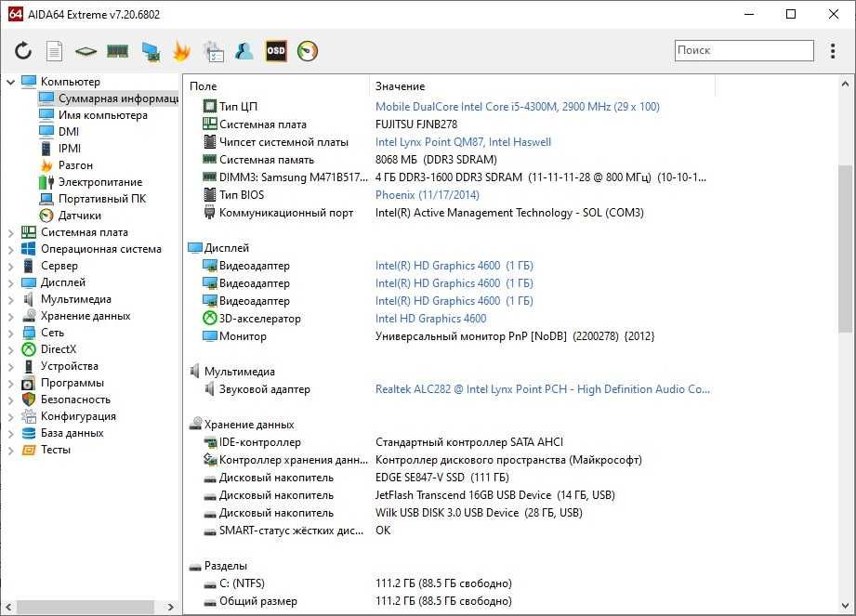Click the vertical scrollbar up arrow
This screenshot has height=616, width=856.
pos(845,84)
